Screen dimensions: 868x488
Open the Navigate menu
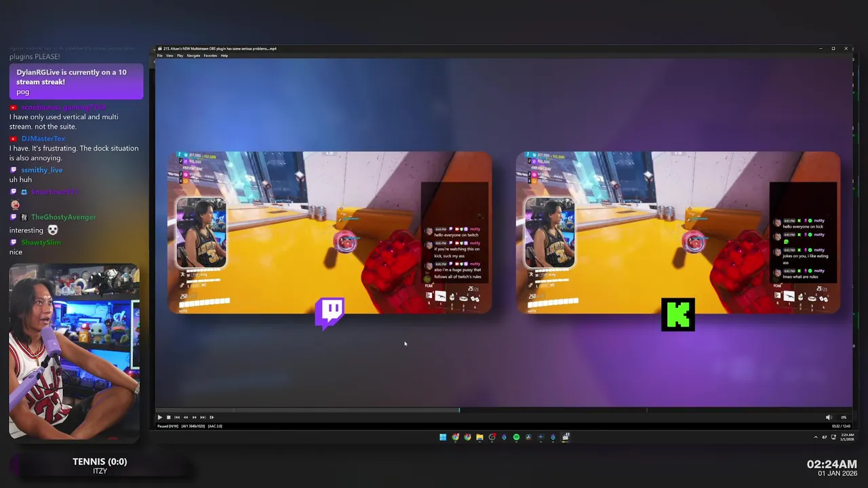[x=194, y=56]
